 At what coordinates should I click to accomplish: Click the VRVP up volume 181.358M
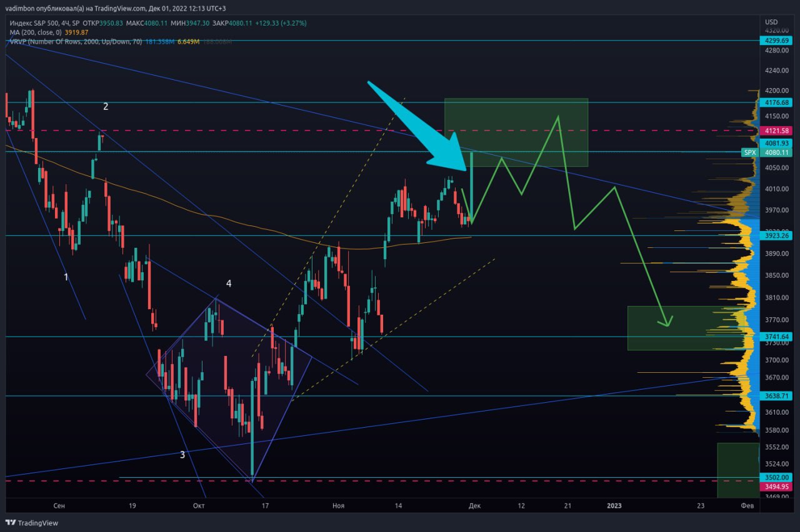tap(160, 41)
